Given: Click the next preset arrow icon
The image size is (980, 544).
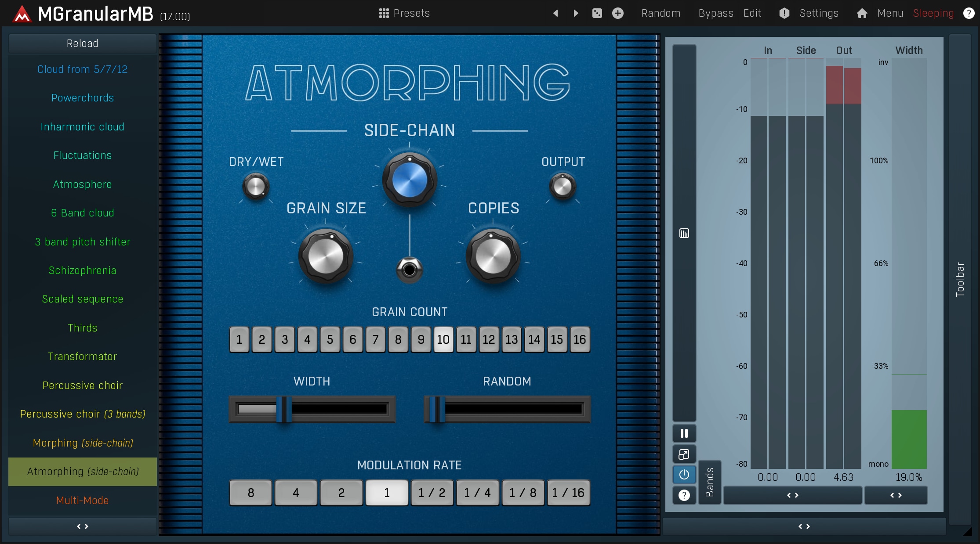Looking at the screenshot, I should pos(576,13).
